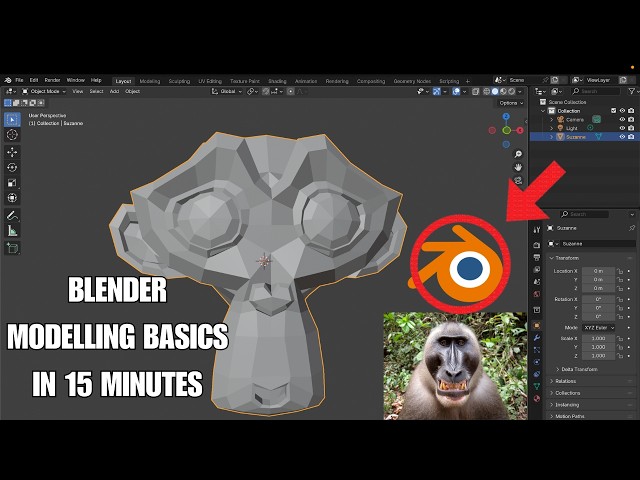Image resolution: width=640 pixels, height=480 pixels.
Task: Select the Annotate tool
Action: pyautogui.click(x=12, y=216)
